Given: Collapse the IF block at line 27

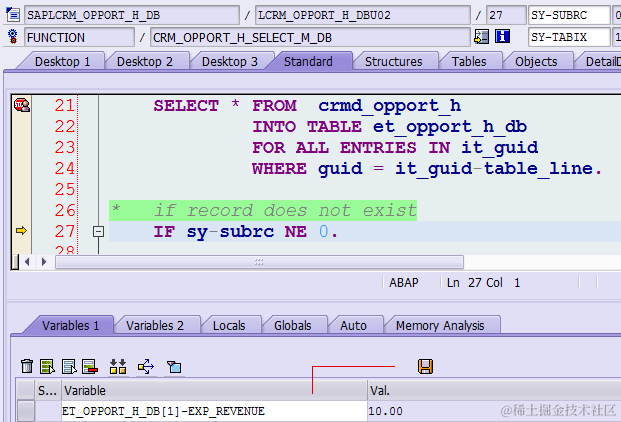Looking at the screenshot, I should click(x=98, y=231).
